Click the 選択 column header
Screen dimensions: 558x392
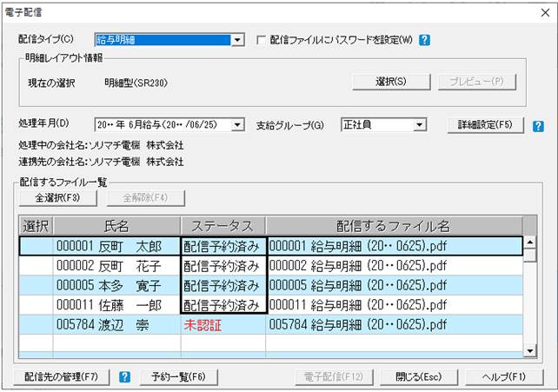pos(36,226)
